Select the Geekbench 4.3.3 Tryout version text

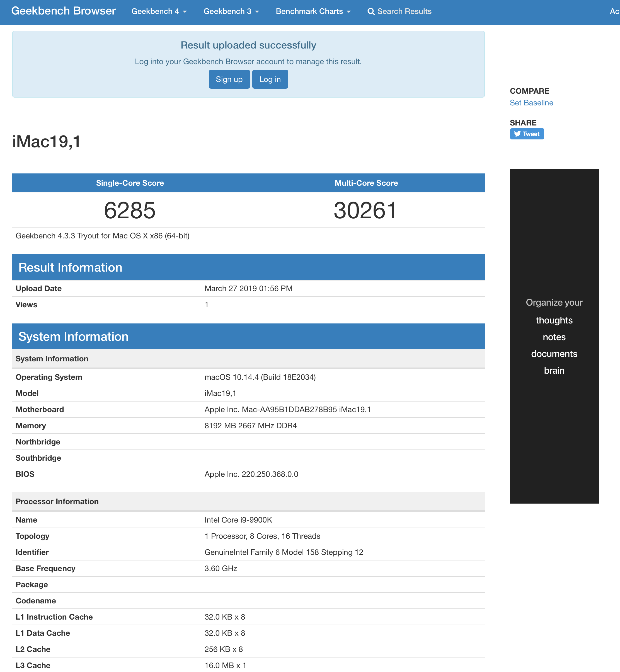[x=103, y=236]
